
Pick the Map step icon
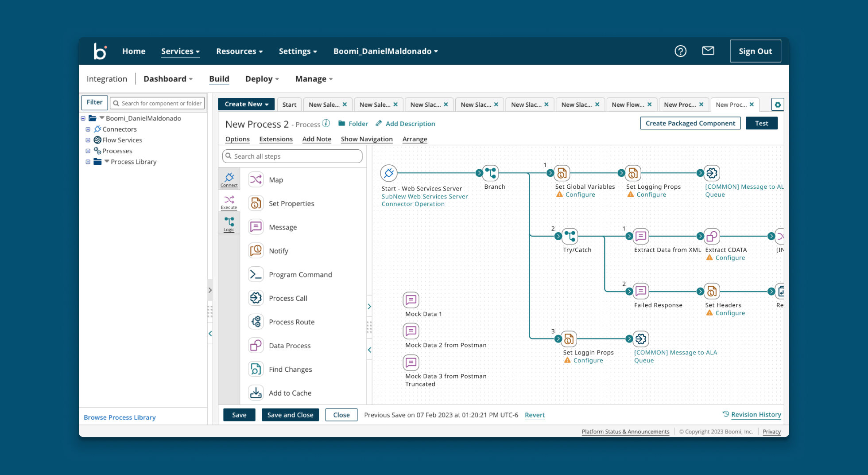point(256,179)
